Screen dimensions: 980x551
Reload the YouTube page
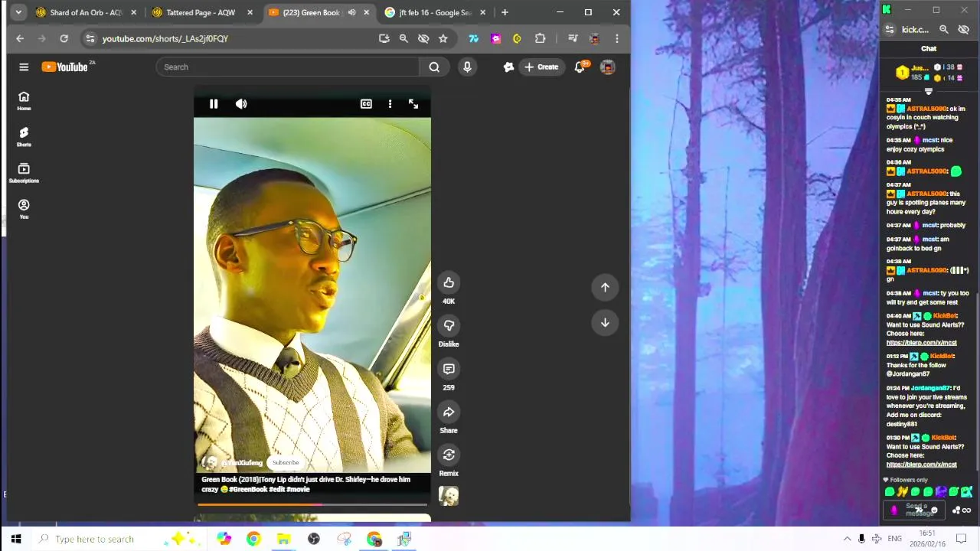64,38
